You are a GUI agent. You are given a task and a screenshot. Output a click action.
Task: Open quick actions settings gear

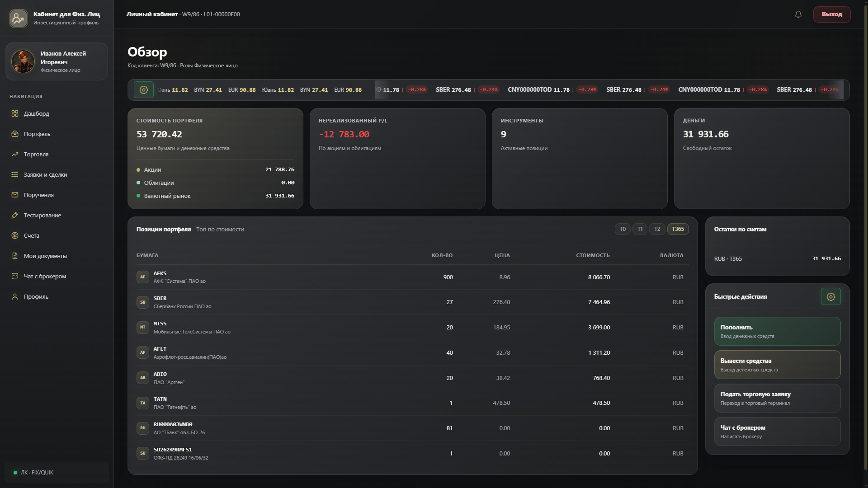(x=831, y=297)
